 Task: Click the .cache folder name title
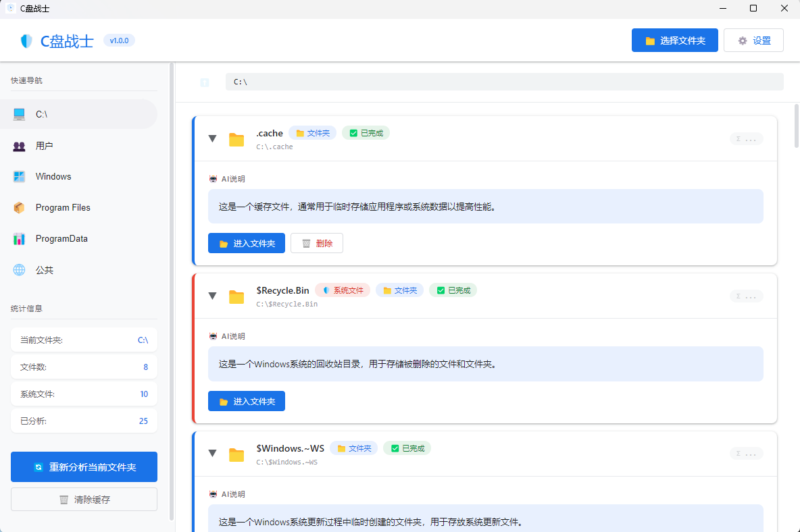point(270,133)
